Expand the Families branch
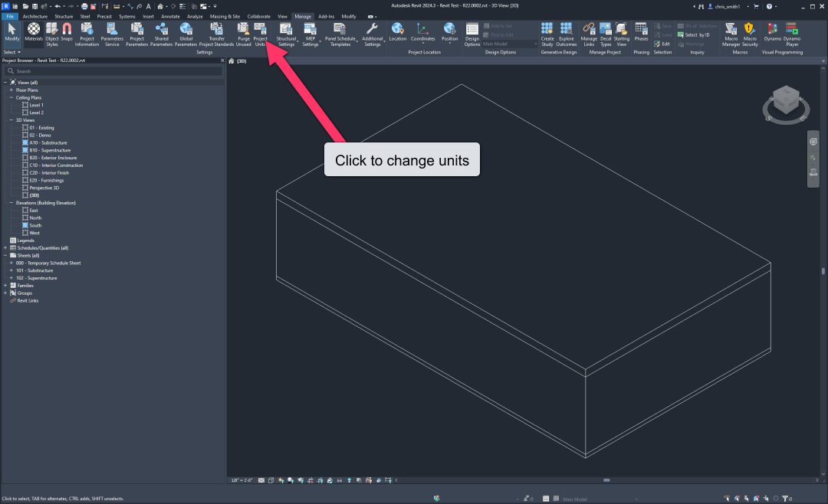Image resolution: width=828 pixels, height=504 pixels. pos(5,286)
